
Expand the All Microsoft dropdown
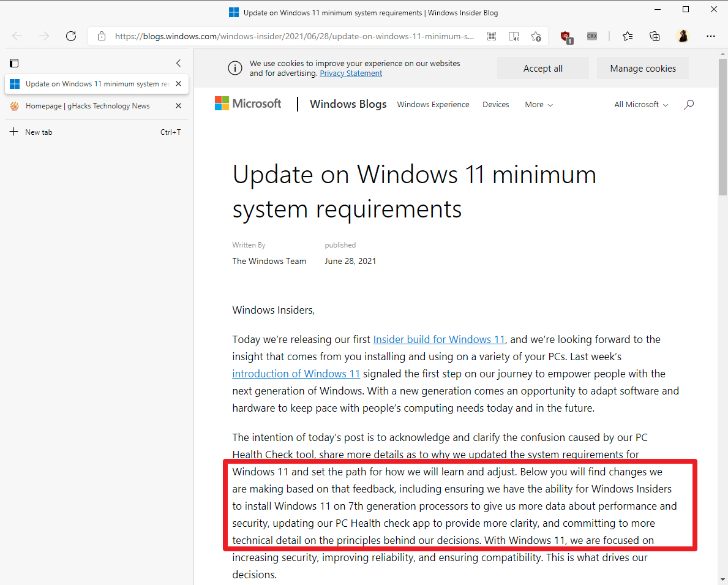[x=640, y=105]
